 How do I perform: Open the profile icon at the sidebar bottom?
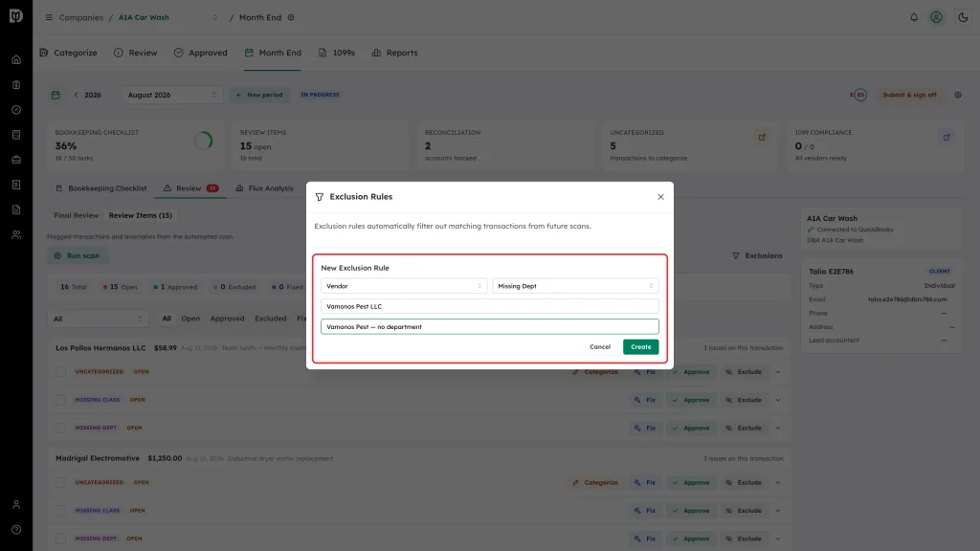click(x=16, y=505)
